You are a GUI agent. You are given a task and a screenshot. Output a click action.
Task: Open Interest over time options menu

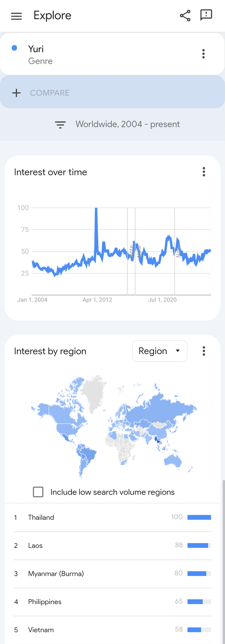pyautogui.click(x=204, y=172)
